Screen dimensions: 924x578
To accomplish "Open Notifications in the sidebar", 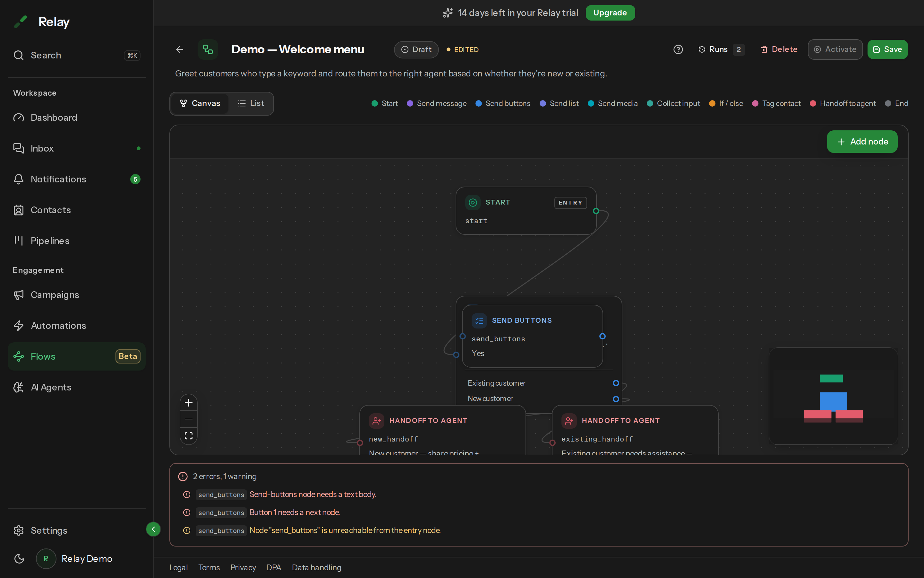I will [x=76, y=179].
